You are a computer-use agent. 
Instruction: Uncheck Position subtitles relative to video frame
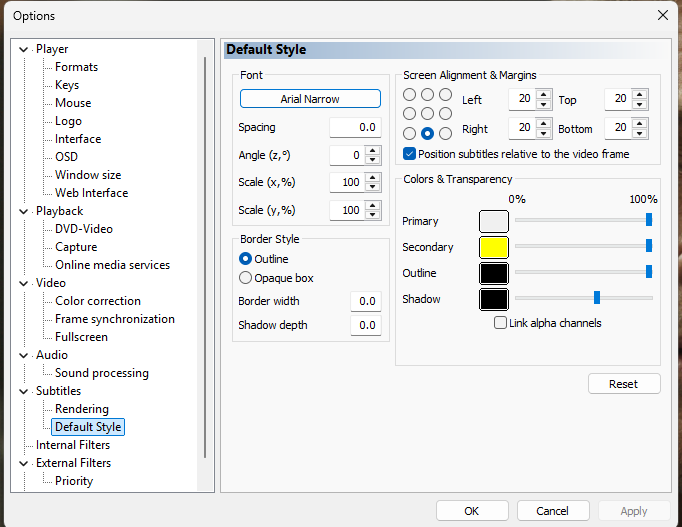click(x=410, y=154)
